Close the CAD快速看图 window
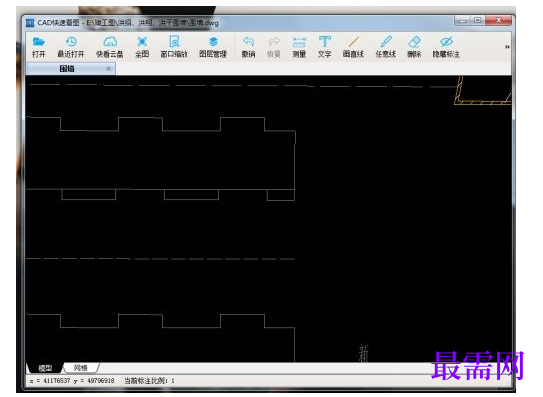The image size is (543, 397). point(498,20)
